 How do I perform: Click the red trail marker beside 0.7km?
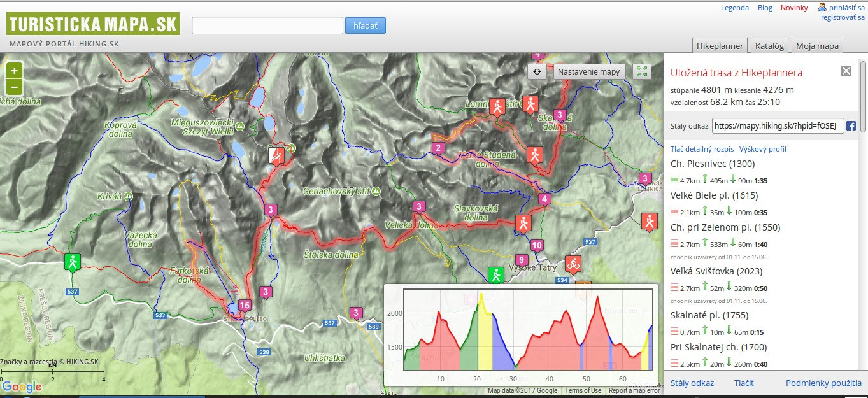(674, 332)
